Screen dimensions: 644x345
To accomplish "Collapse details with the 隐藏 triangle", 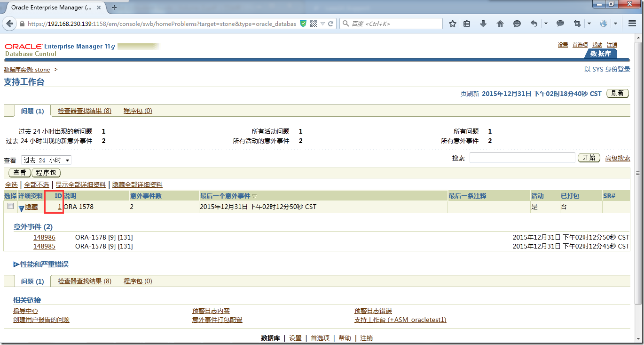I will [22, 208].
